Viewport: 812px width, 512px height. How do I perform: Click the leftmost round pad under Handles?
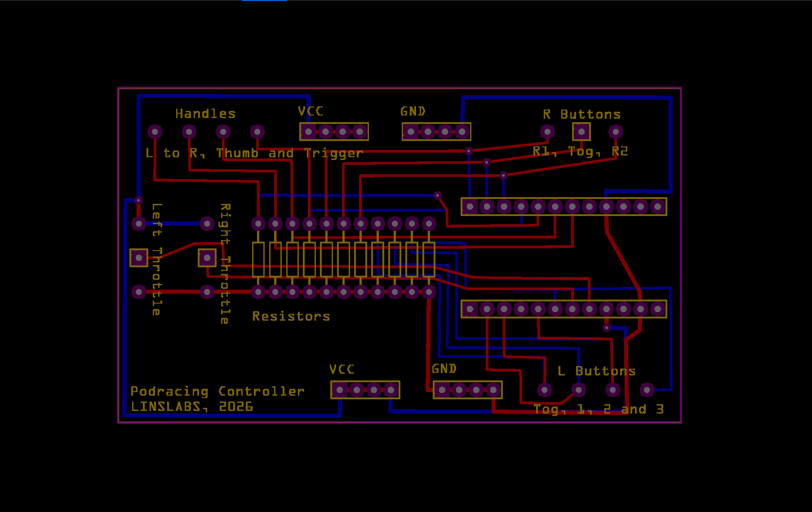point(155,132)
